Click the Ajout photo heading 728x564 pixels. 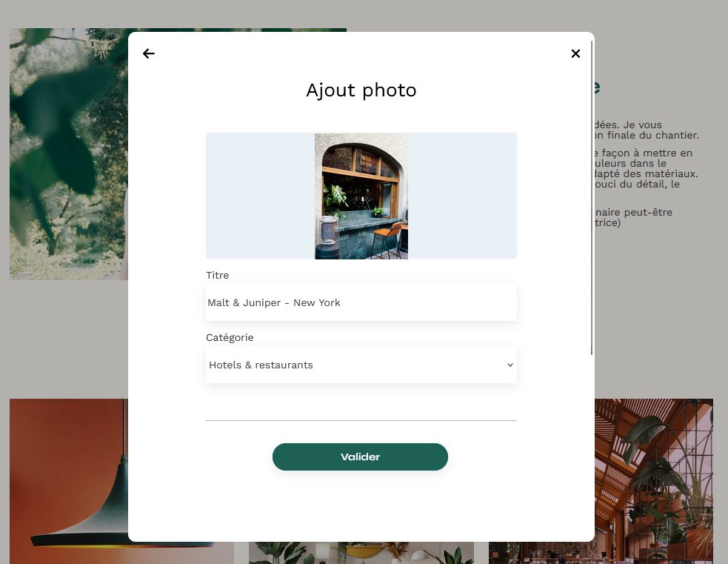[361, 90]
